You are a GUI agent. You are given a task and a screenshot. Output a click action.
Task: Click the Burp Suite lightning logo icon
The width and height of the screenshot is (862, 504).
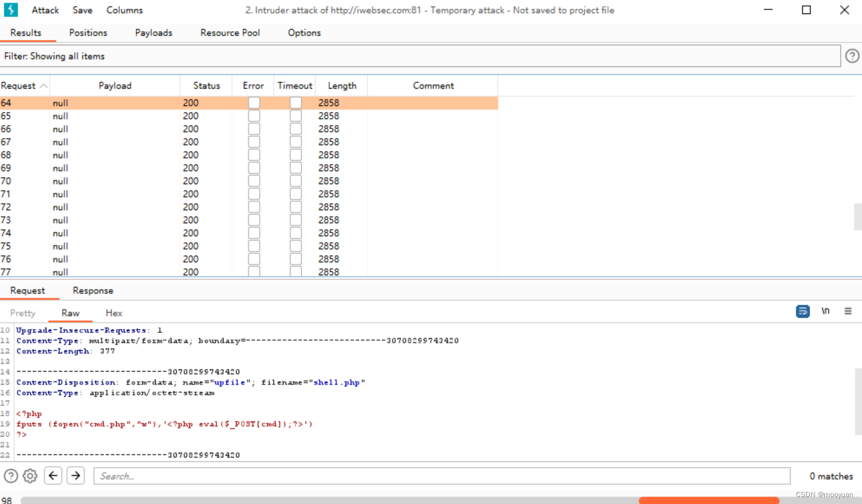(x=10, y=10)
